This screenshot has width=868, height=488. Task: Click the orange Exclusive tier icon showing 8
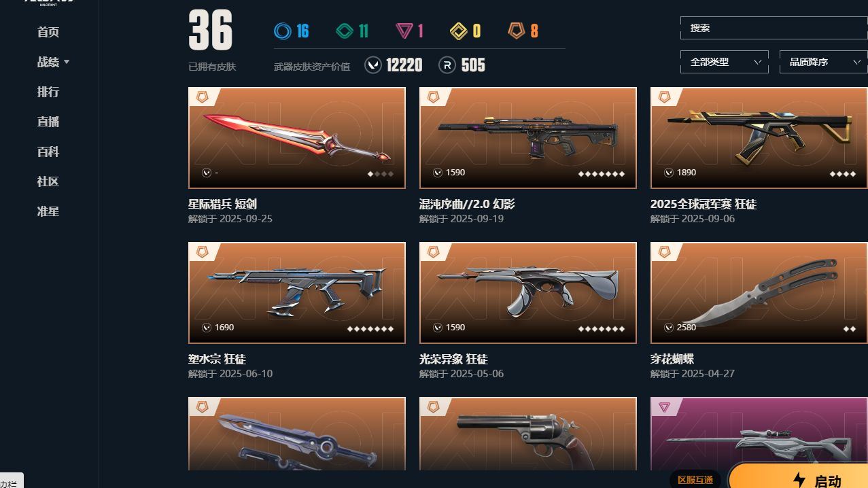coord(517,31)
